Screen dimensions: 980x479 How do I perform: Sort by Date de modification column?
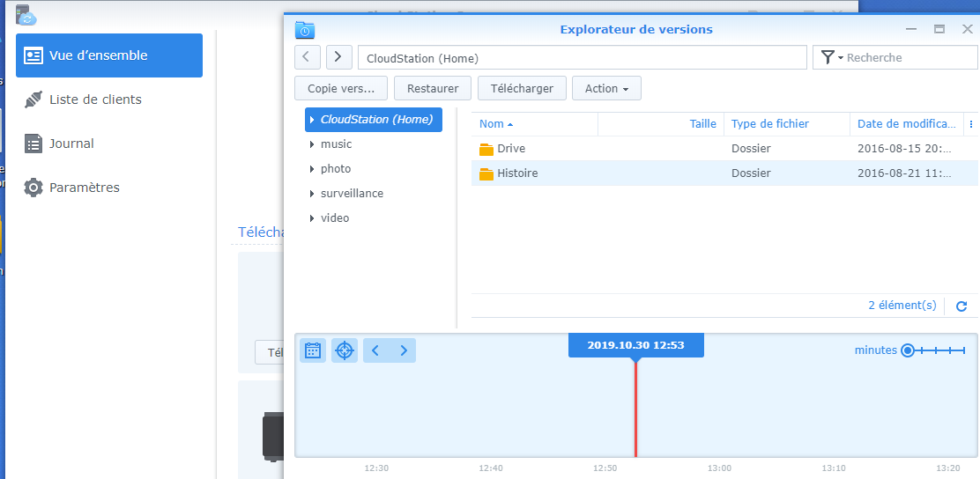[x=907, y=124]
